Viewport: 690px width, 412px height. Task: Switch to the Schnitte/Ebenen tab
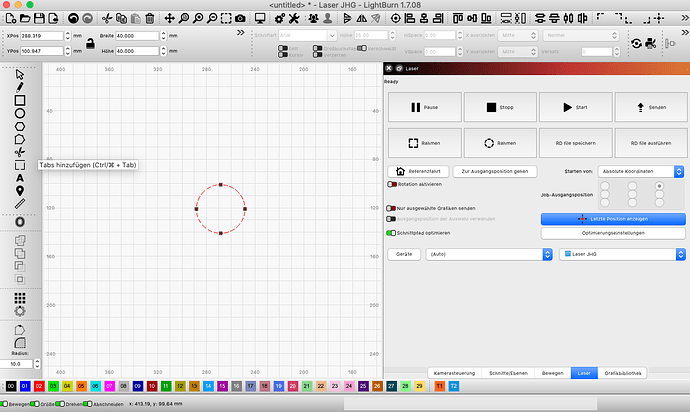coord(508,373)
